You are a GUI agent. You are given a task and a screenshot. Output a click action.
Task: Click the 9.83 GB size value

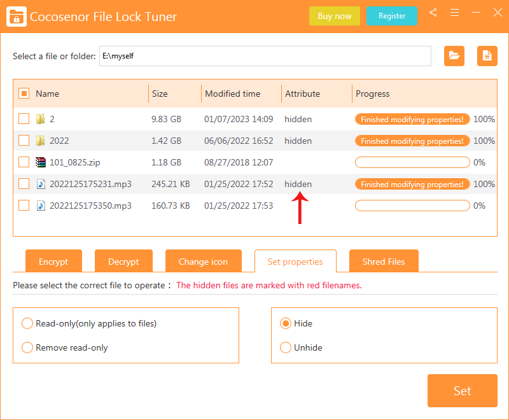(166, 119)
